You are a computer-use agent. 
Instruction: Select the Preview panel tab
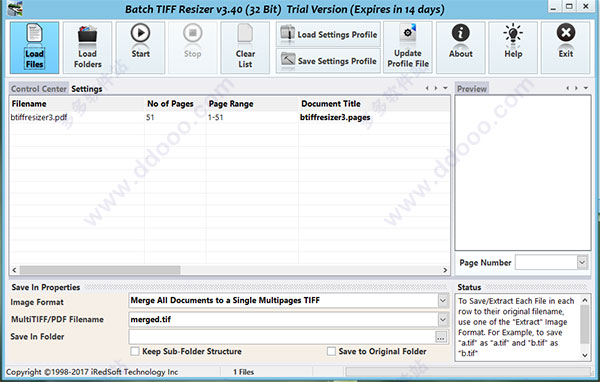click(472, 89)
